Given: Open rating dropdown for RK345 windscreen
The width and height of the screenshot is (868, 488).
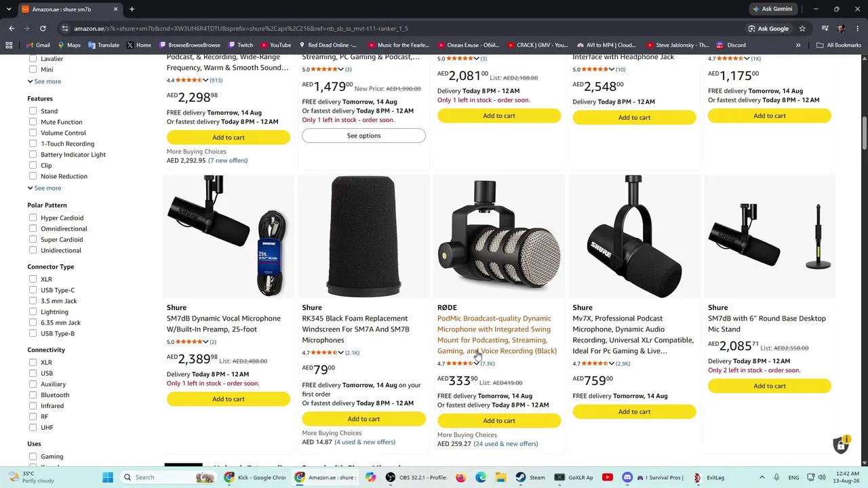Looking at the screenshot, I should coord(340,353).
